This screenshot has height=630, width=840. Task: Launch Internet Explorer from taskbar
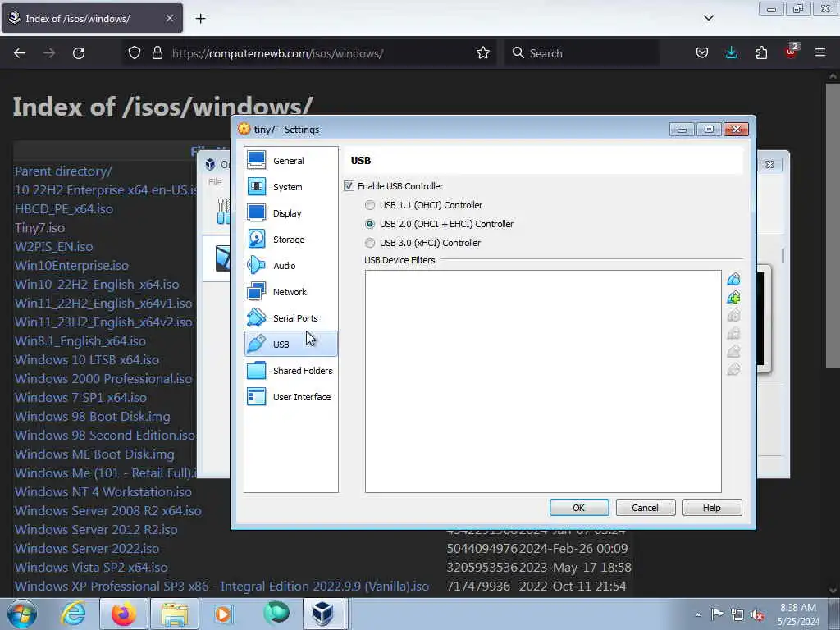click(72, 614)
